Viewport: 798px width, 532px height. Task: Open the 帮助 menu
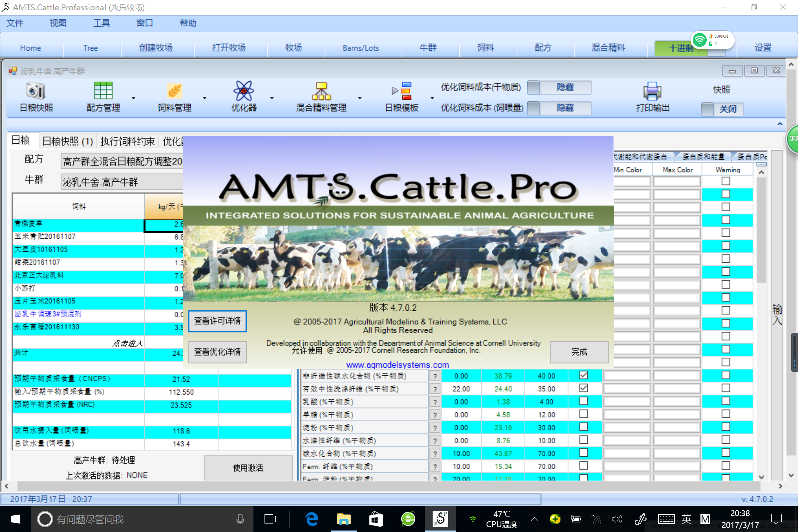(x=188, y=23)
